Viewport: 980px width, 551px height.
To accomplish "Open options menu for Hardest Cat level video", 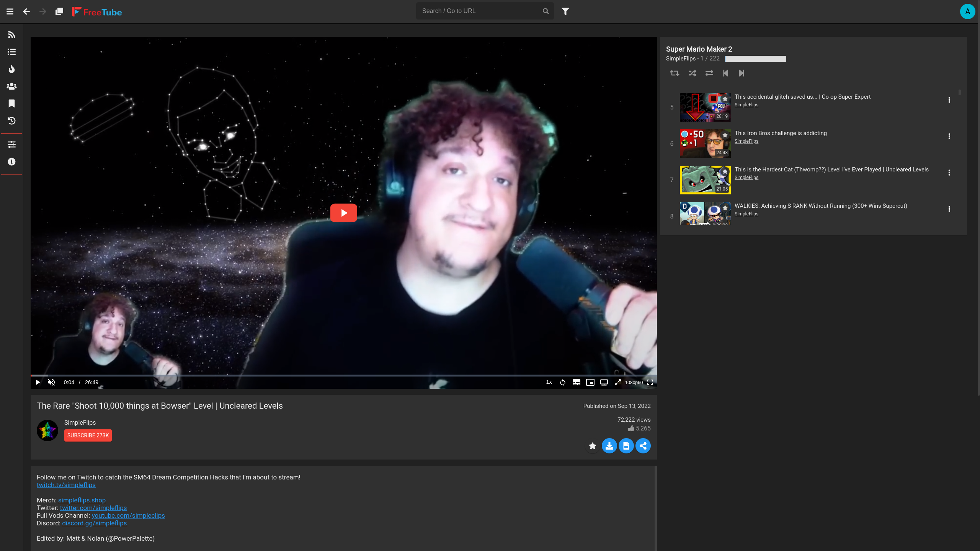I will coord(949,173).
